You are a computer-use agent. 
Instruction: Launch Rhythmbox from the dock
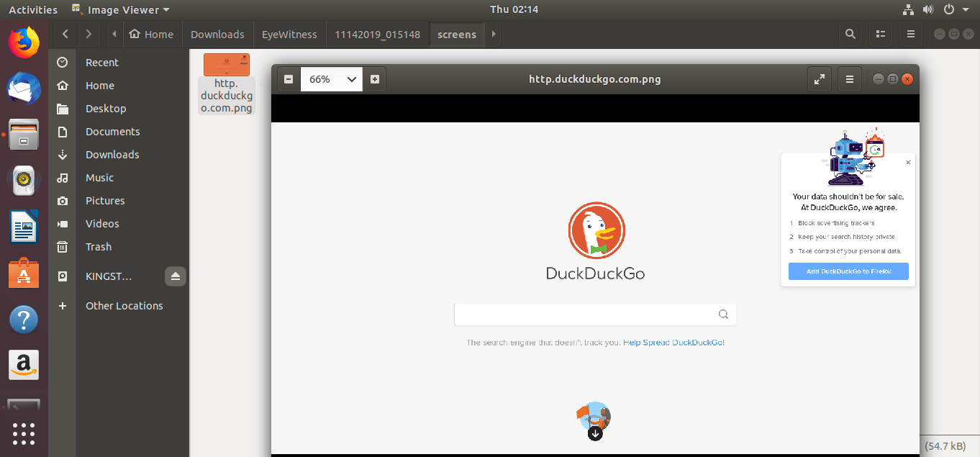click(24, 180)
